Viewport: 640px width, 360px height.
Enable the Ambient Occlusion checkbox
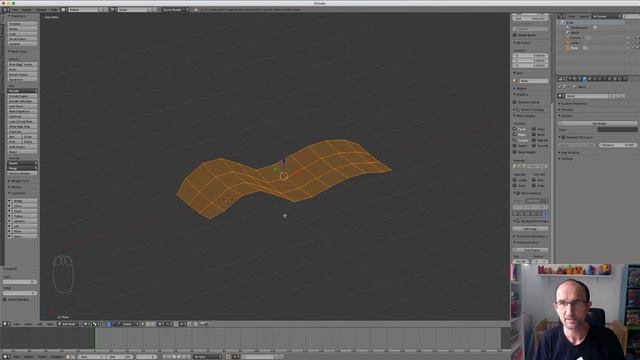[564, 138]
